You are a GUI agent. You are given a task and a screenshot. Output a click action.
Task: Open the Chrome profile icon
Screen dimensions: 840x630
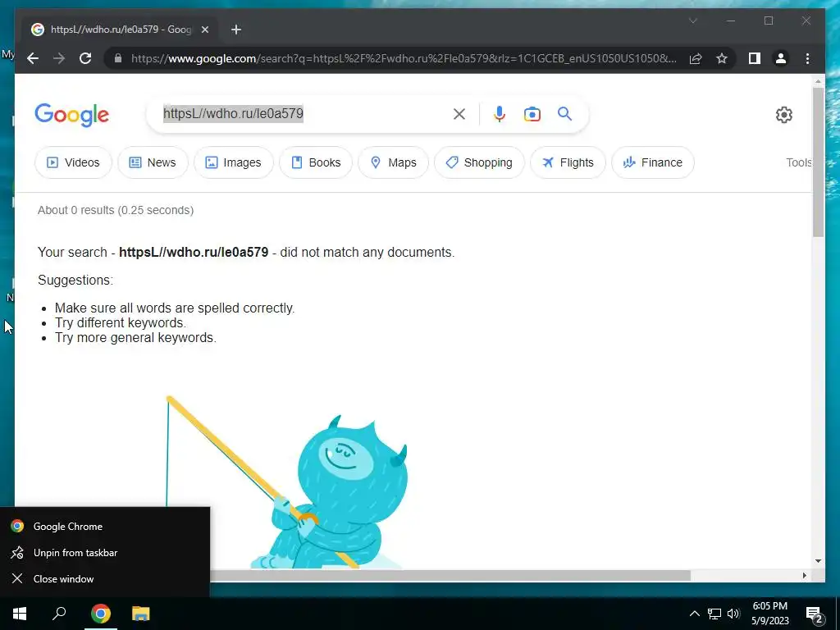(781, 58)
